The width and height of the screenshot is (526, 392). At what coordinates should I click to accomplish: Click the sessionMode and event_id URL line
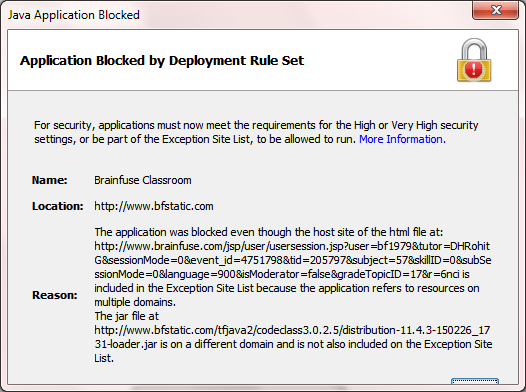pyautogui.click(x=293, y=260)
